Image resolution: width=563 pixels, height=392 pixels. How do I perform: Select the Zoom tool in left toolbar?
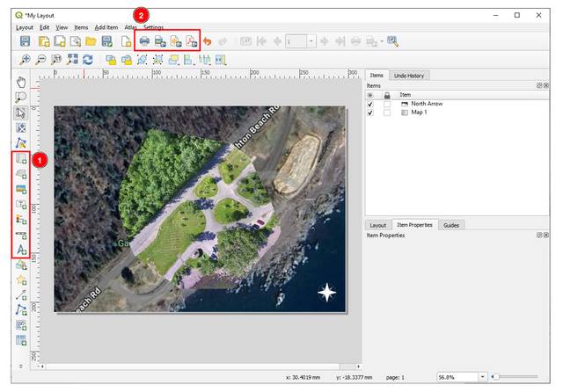pos(21,98)
